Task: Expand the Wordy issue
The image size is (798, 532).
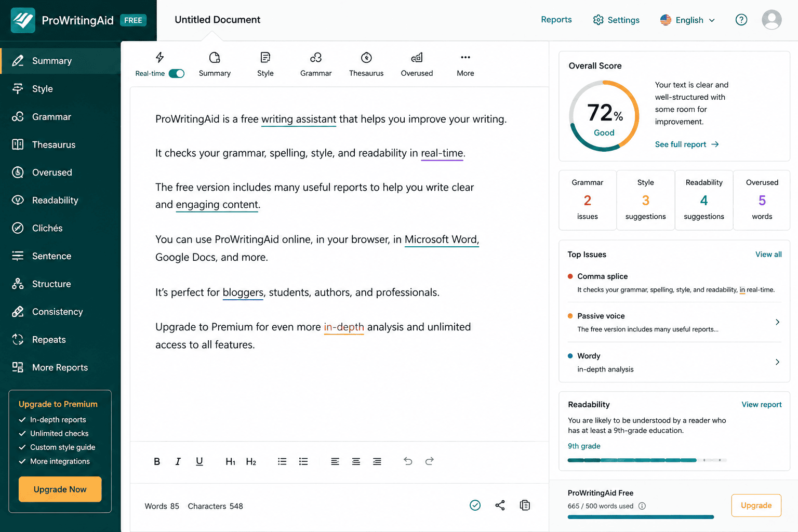Action: (x=674, y=362)
